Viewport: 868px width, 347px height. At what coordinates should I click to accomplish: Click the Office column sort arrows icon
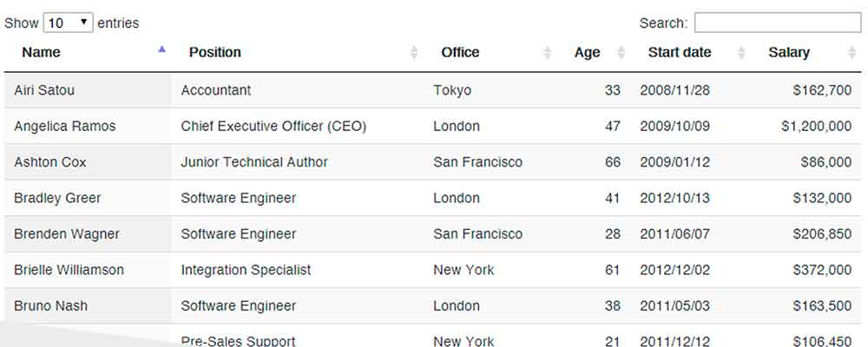coord(547,53)
